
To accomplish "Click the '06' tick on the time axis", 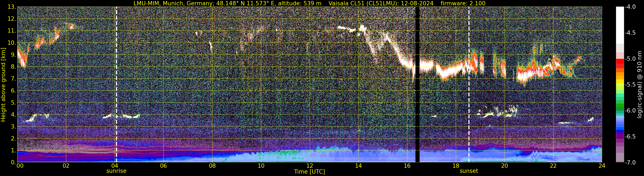I will pos(163,166).
